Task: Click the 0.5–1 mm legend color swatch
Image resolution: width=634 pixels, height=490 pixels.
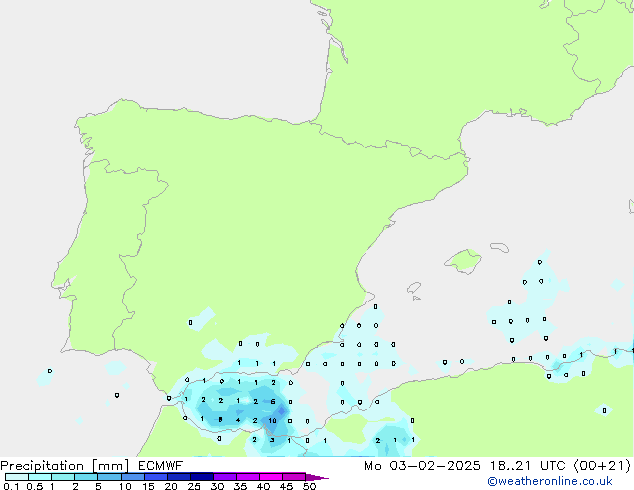Action: pos(40,477)
